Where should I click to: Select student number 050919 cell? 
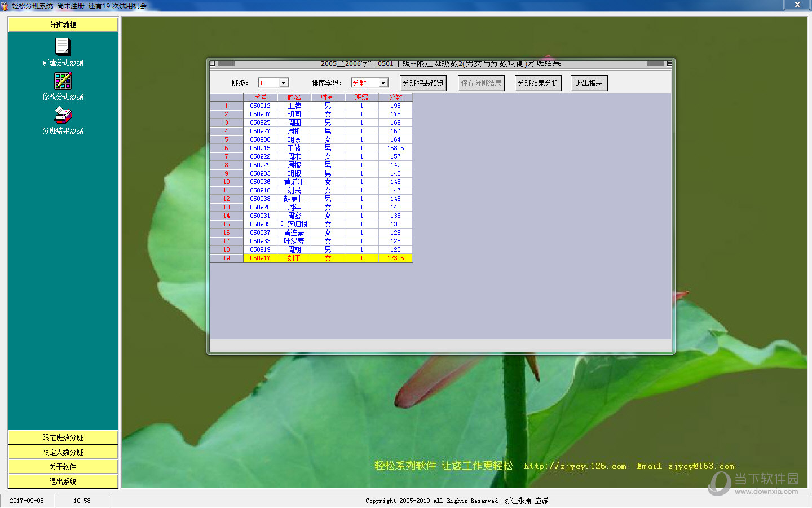(260, 249)
